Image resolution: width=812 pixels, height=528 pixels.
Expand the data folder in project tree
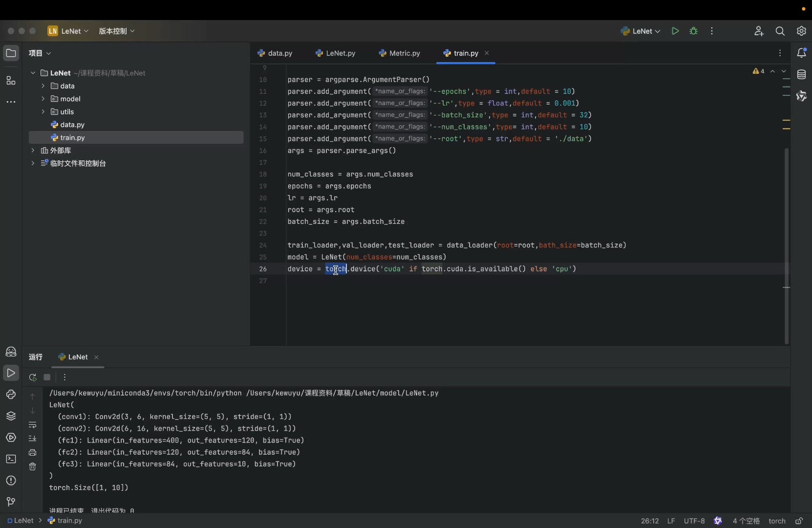43,86
